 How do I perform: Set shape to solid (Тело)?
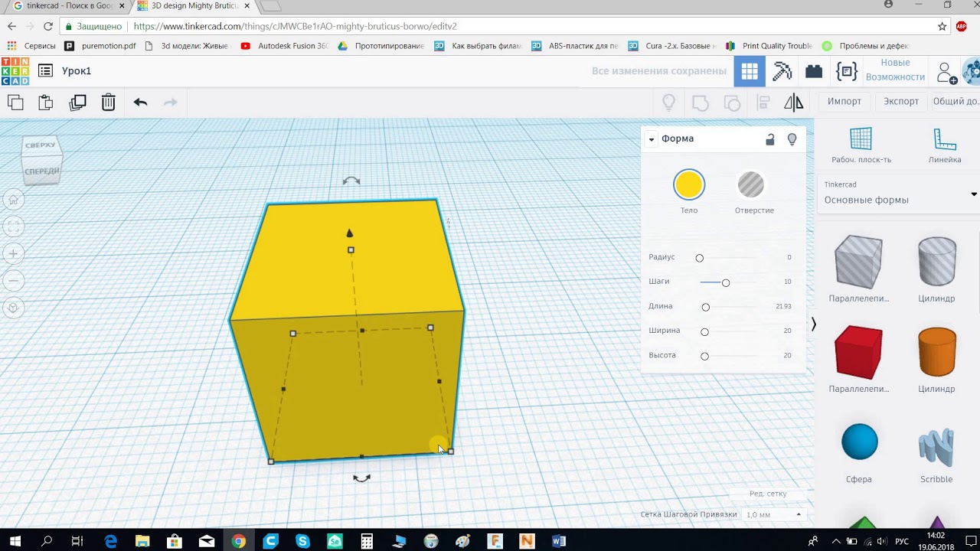click(x=689, y=185)
